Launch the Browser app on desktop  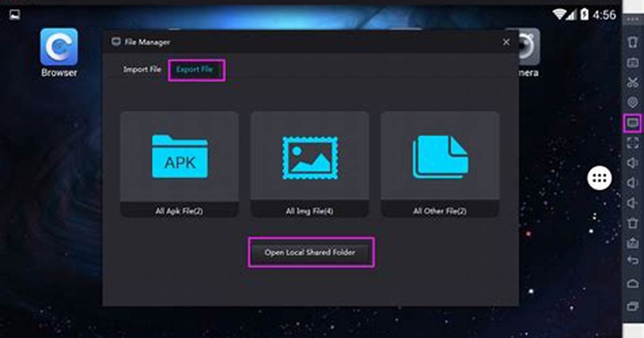coord(59,53)
